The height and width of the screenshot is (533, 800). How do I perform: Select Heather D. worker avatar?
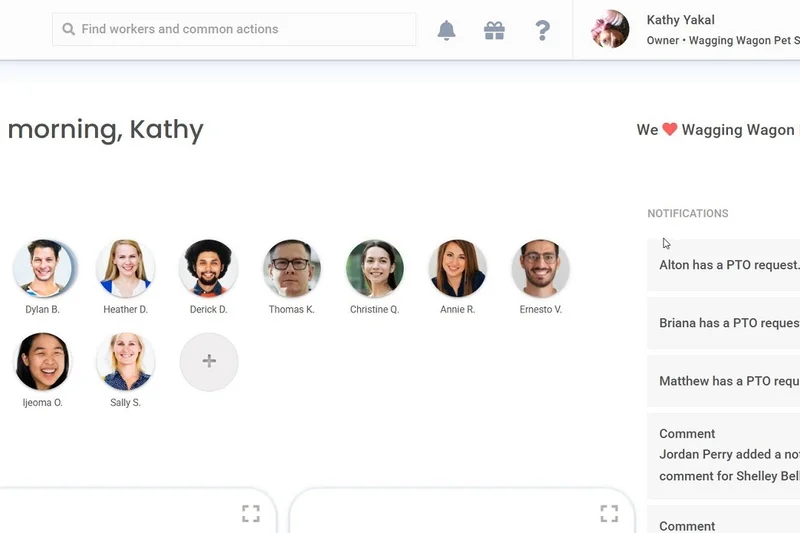pyautogui.click(x=126, y=269)
